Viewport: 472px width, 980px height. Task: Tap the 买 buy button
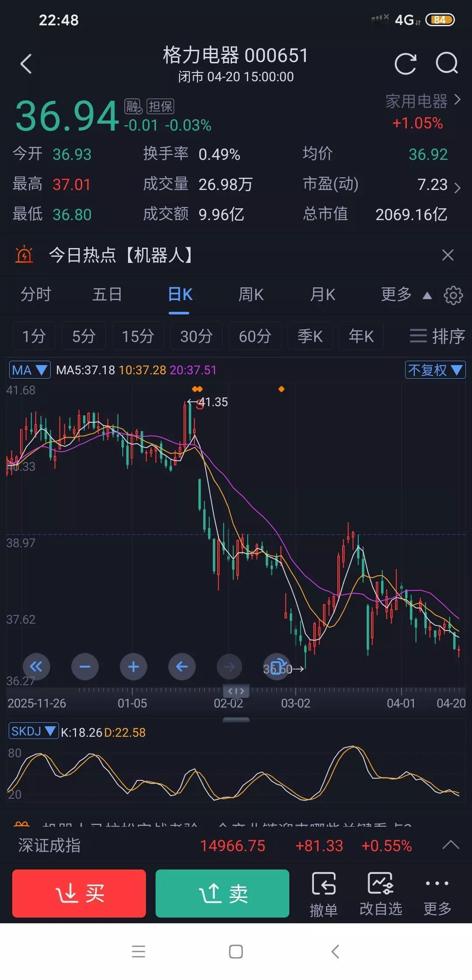79,894
